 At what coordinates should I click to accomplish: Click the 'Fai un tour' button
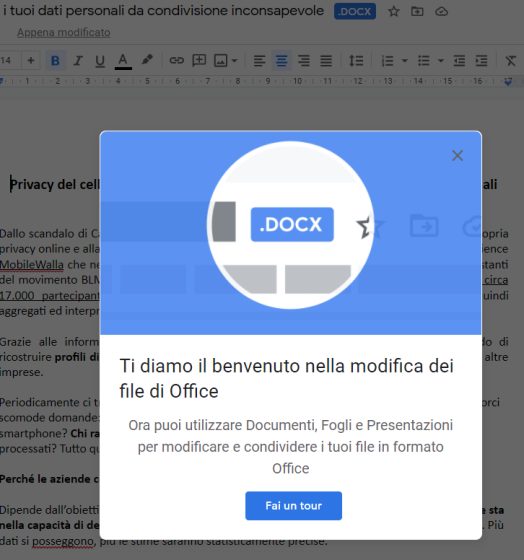pyautogui.click(x=293, y=505)
